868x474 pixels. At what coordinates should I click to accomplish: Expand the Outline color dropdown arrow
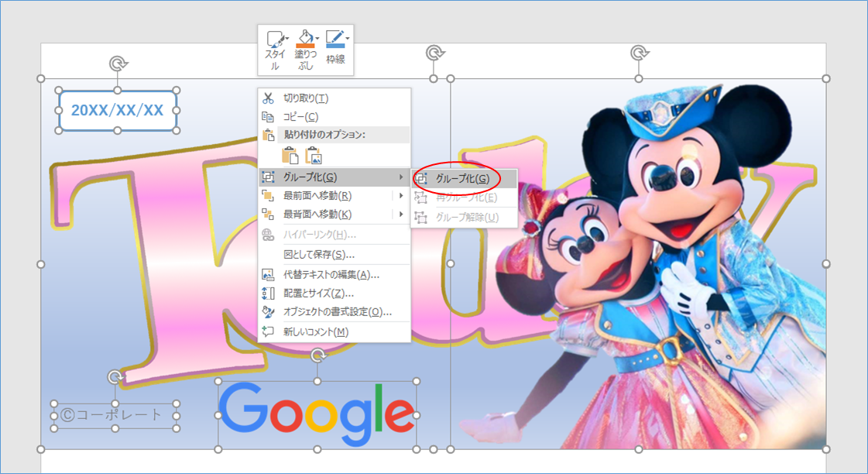click(x=348, y=38)
